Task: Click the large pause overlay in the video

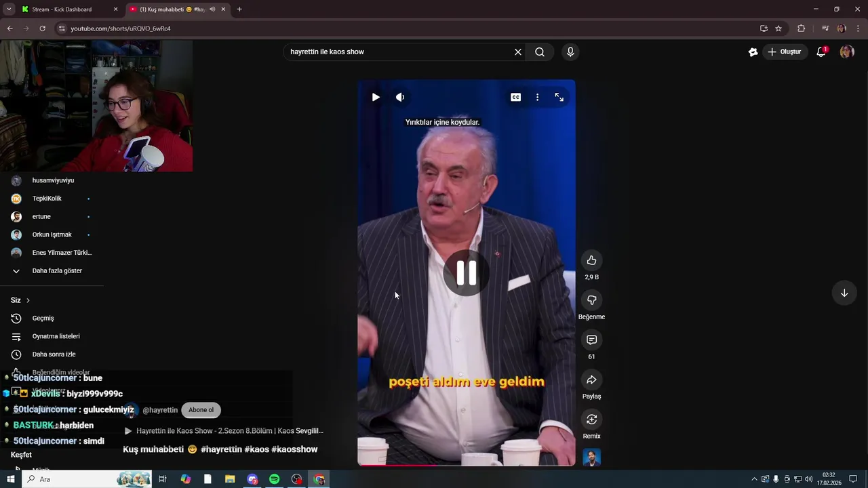Action: click(467, 272)
